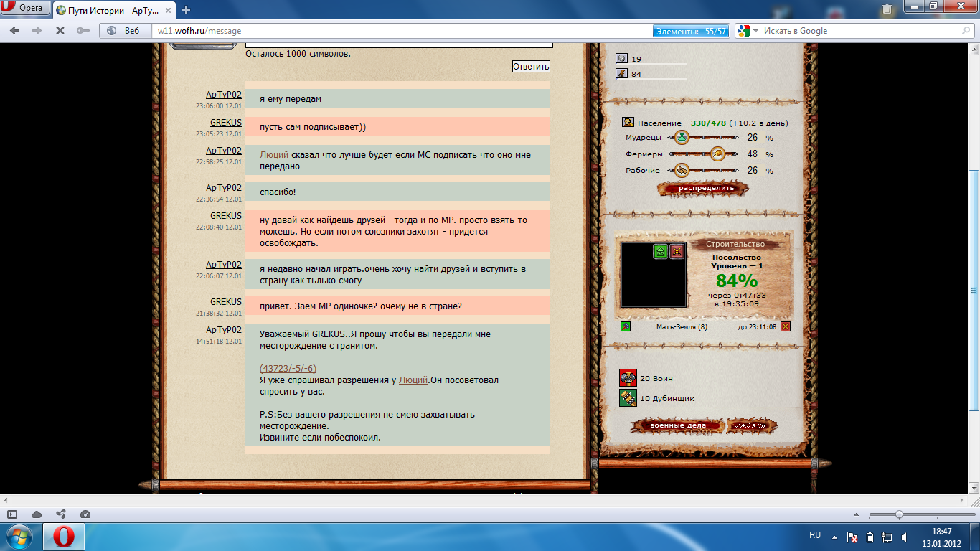Open АрТуР02 profile from 22:06:07 message
Screen dimensions: 980x551
(224, 265)
